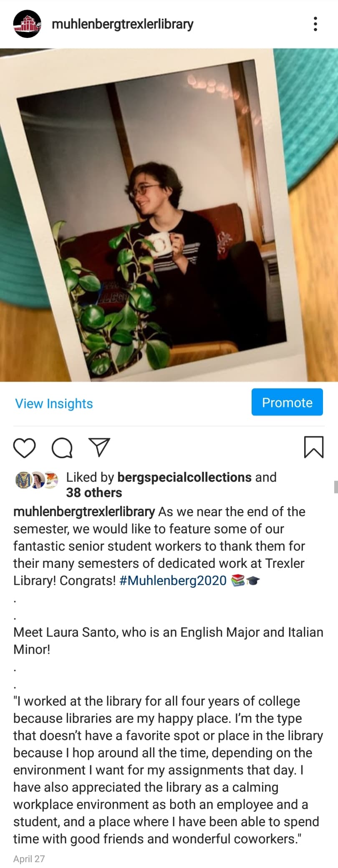Viewport: 338px width, 868px height.
Task: Open the #Muhlenberg2020 hashtag
Action: click(x=173, y=580)
